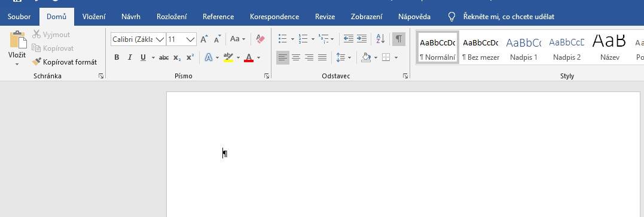Click the lightbulb tell-me icon
644x217 pixels.
point(451,17)
